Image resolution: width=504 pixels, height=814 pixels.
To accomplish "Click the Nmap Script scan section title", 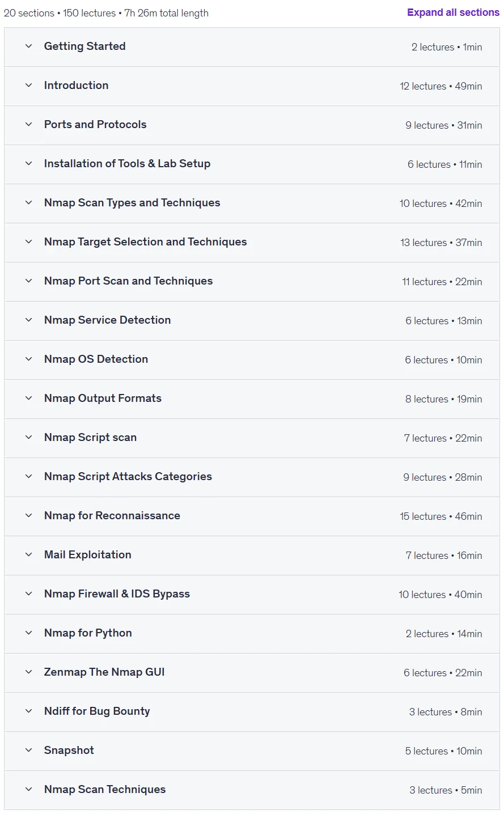I will [x=90, y=438].
